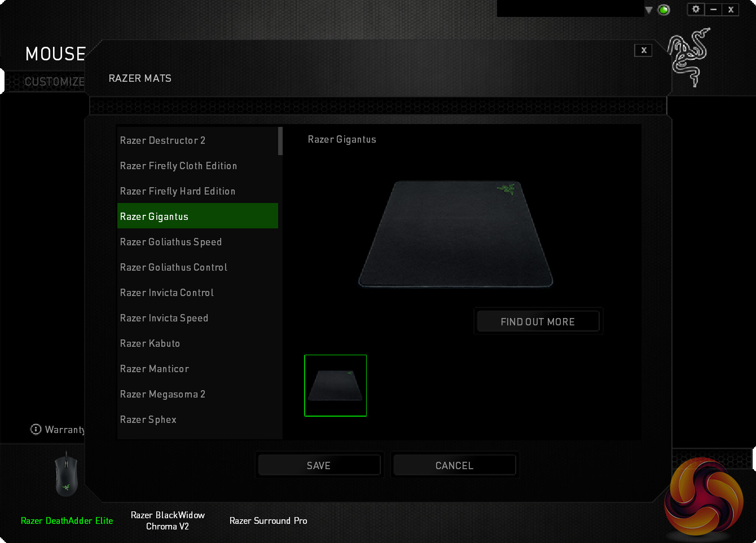
Task: Switch to Razer Surround Pro device
Action: [269, 520]
